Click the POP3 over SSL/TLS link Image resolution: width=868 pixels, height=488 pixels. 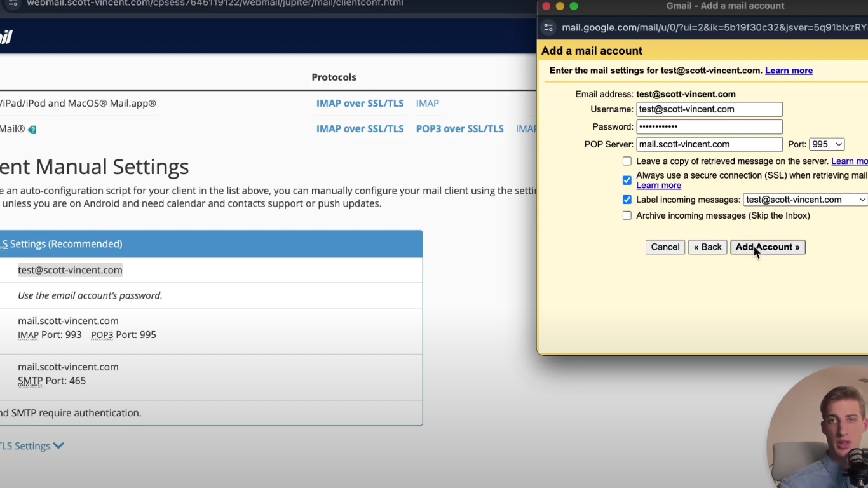[x=459, y=128]
